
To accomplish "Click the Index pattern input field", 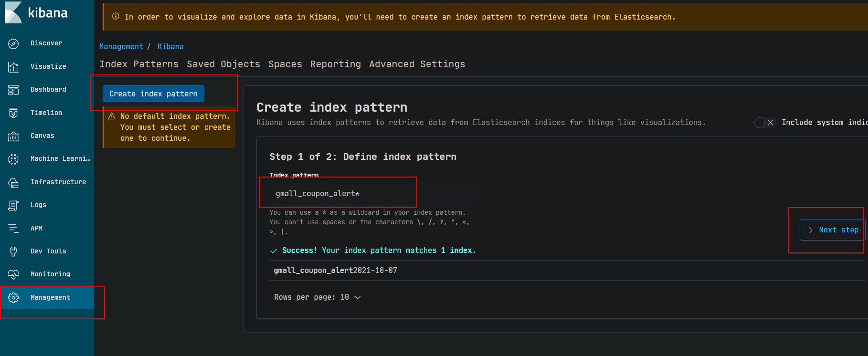I will point(374,193).
